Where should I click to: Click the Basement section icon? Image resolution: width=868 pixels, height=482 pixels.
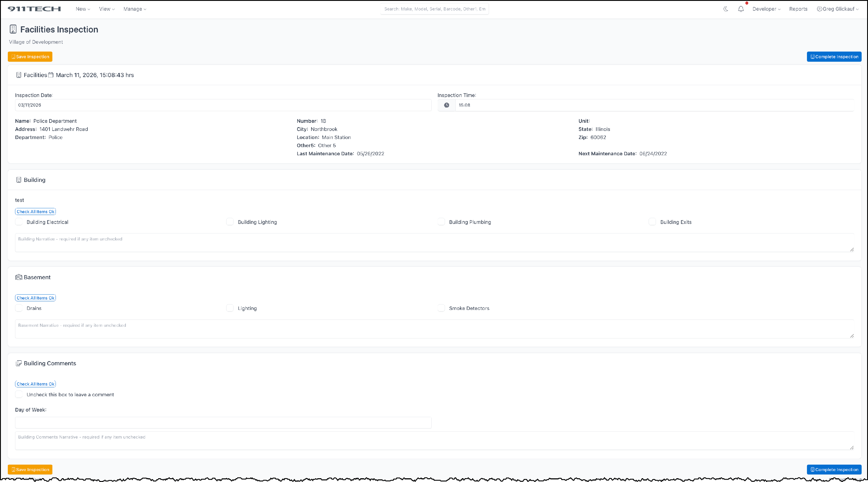[x=19, y=277]
